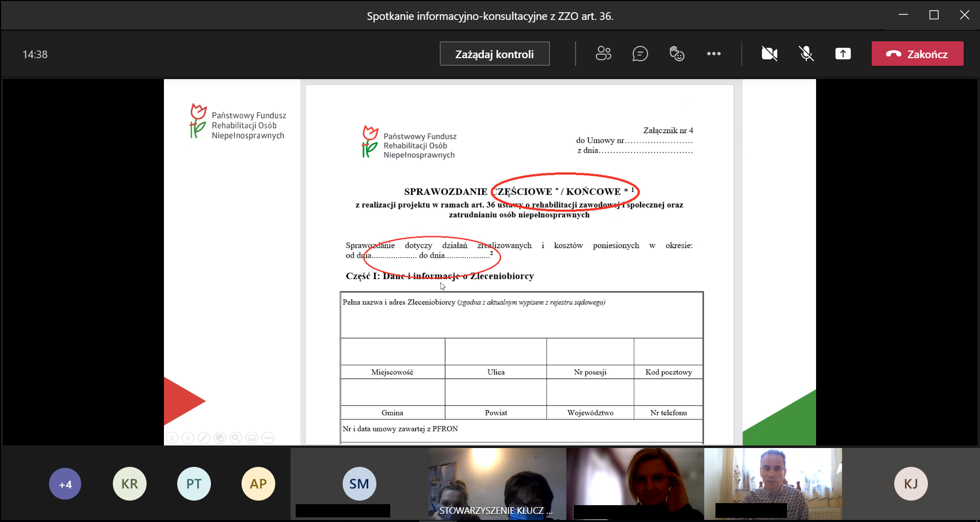Advance to next slide in presentation
The height and width of the screenshot is (522, 980).
pyautogui.click(x=188, y=438)
